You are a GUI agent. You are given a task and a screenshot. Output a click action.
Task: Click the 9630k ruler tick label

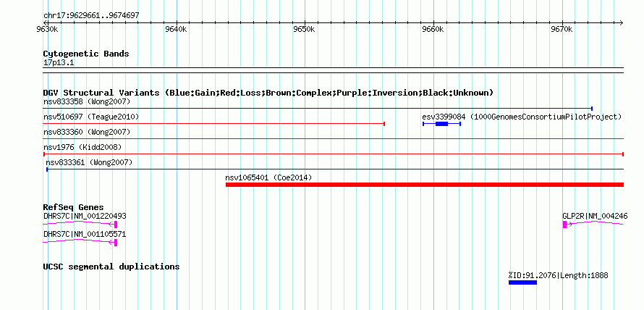point(46,30)
